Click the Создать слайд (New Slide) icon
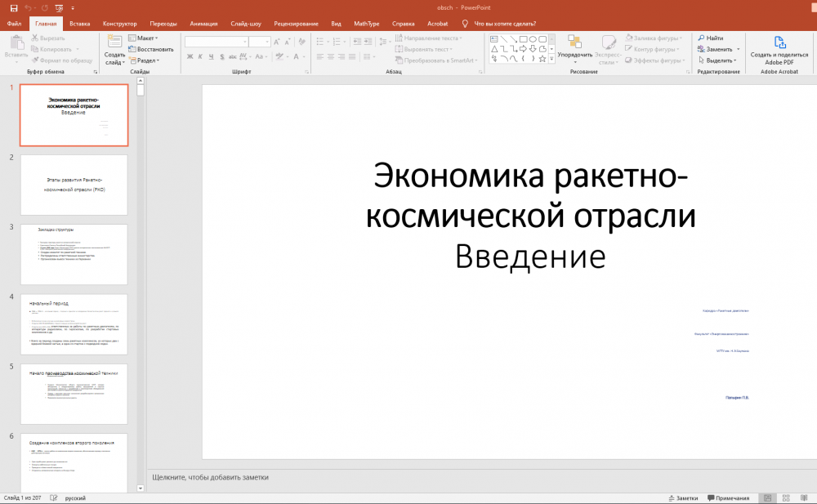 tap(114, 42)
